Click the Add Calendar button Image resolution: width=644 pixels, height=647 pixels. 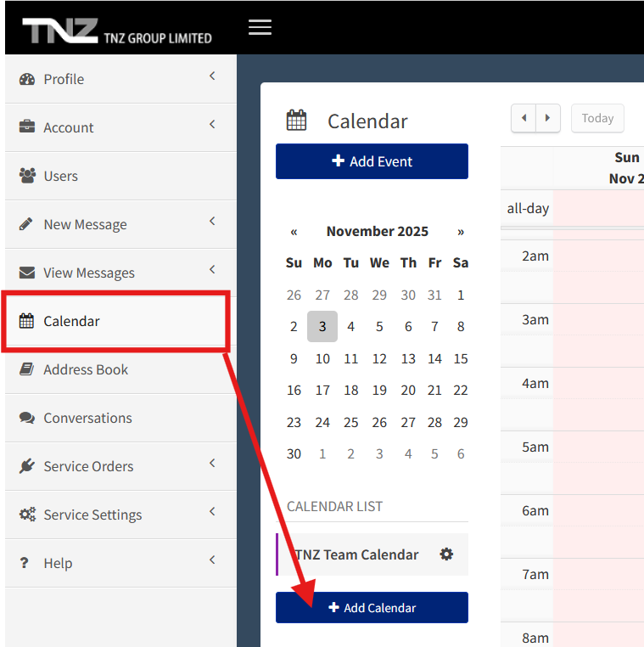372,607
